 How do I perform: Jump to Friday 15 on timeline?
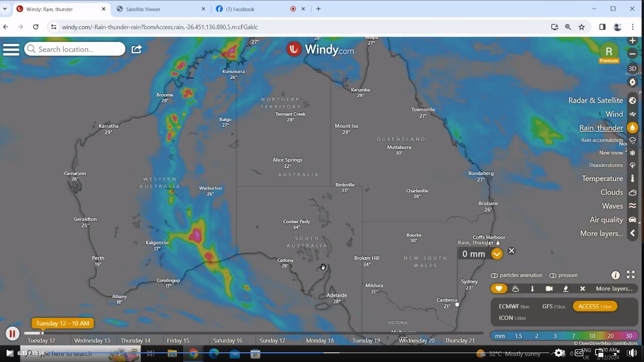(x=178, y=340)
